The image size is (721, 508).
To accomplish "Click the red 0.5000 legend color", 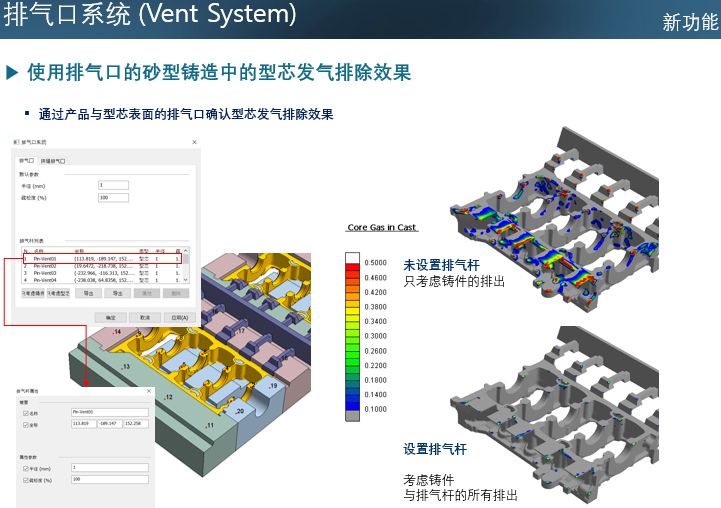I will [352, 264].
